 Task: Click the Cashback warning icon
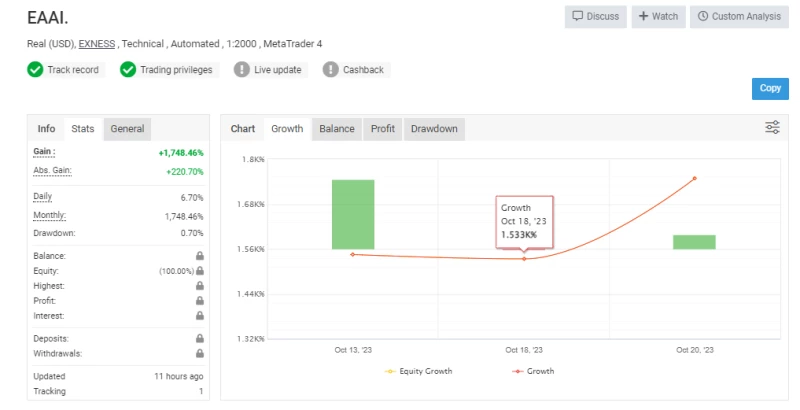331,70
